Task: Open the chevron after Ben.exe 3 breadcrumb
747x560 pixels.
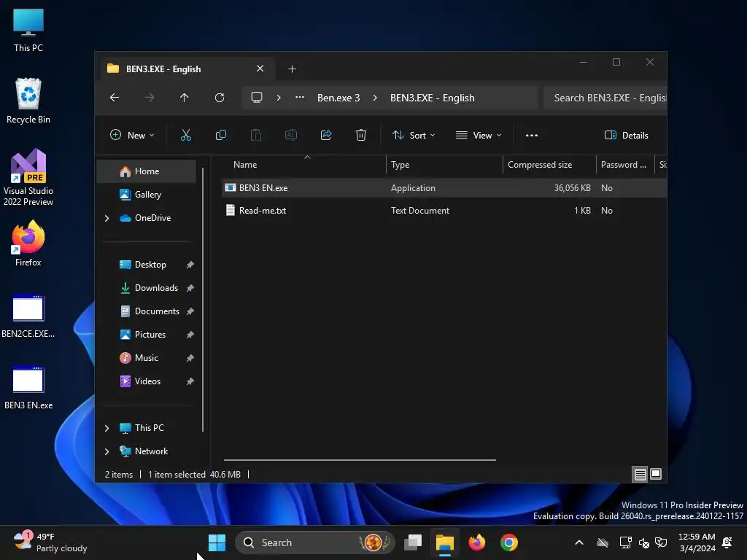Action: 375,98
